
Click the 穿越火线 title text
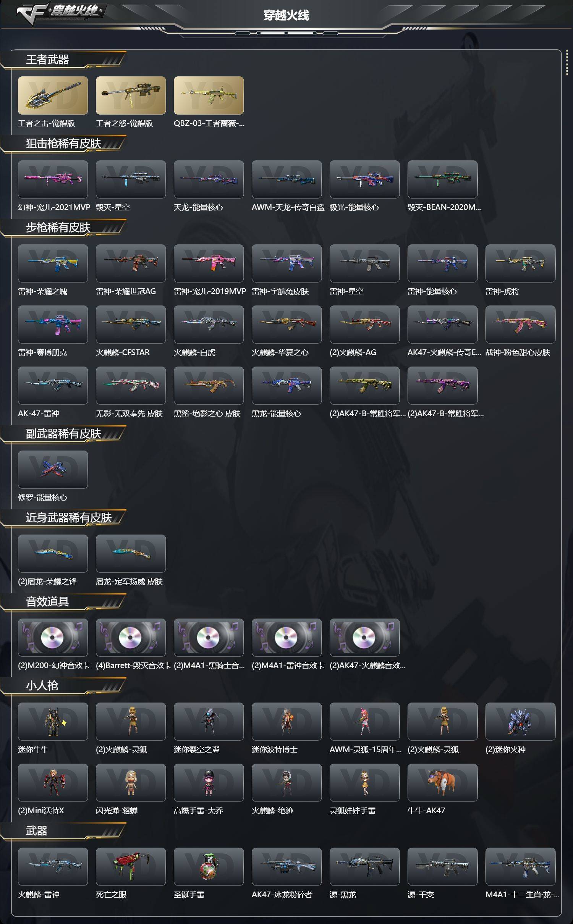coord(286,15)
